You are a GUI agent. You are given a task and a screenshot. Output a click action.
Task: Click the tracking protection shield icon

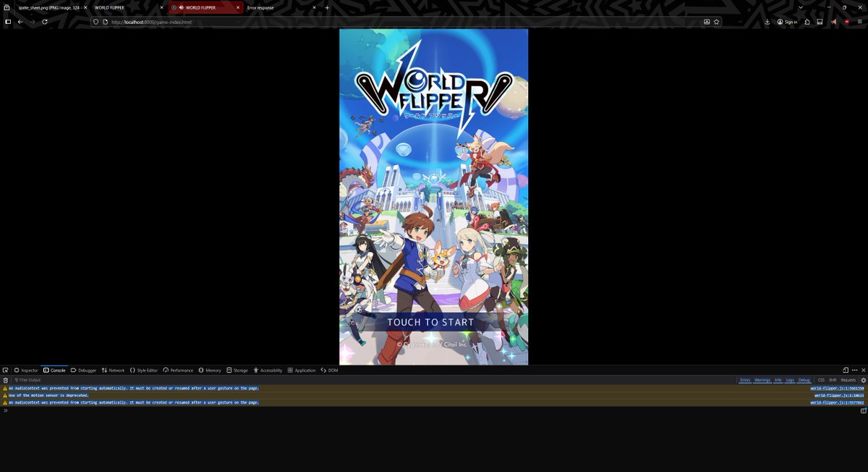95,22
